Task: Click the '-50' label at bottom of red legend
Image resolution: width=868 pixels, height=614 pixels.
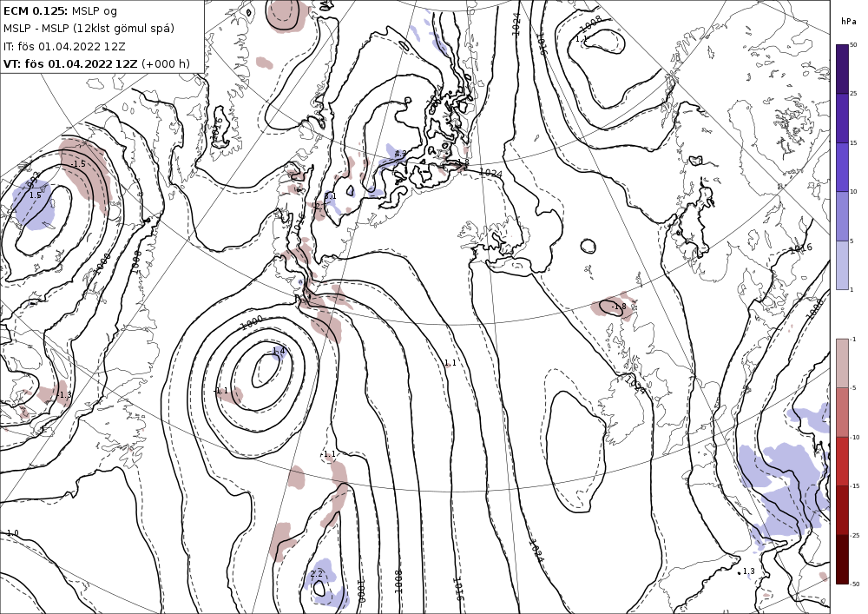Action: pyautogui.click(x=854, y=584)
